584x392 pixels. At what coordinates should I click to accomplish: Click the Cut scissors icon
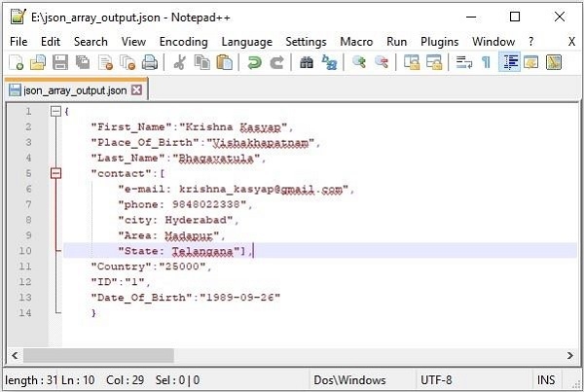click(x=179, y=62)
